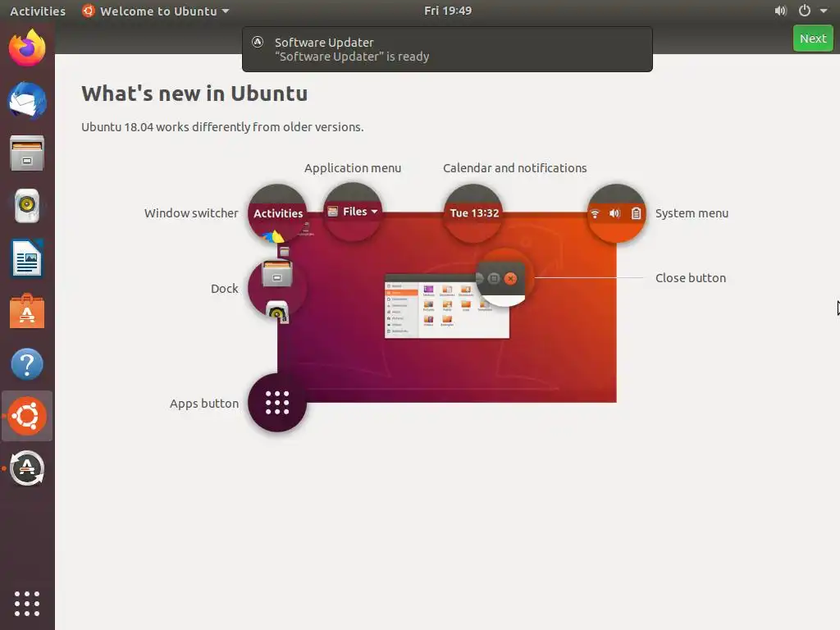Click the Software Updater notification icon
The image size is (840, 630).
tap(258, 42)
